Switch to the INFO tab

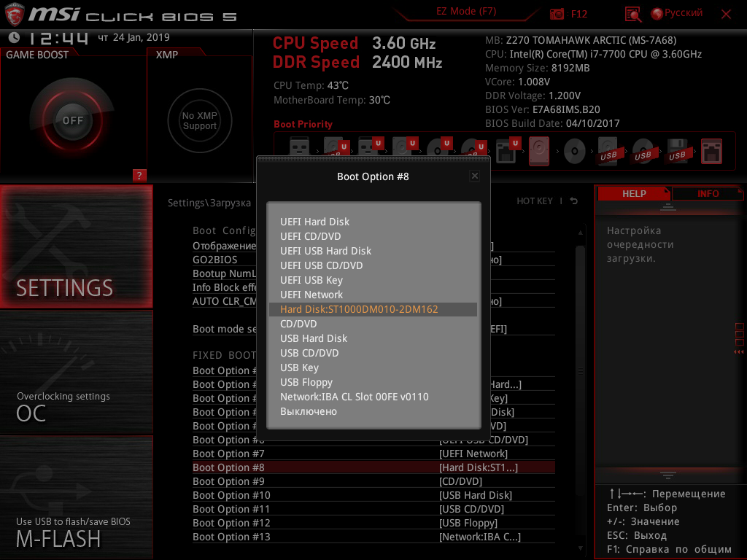click(708, 193)
